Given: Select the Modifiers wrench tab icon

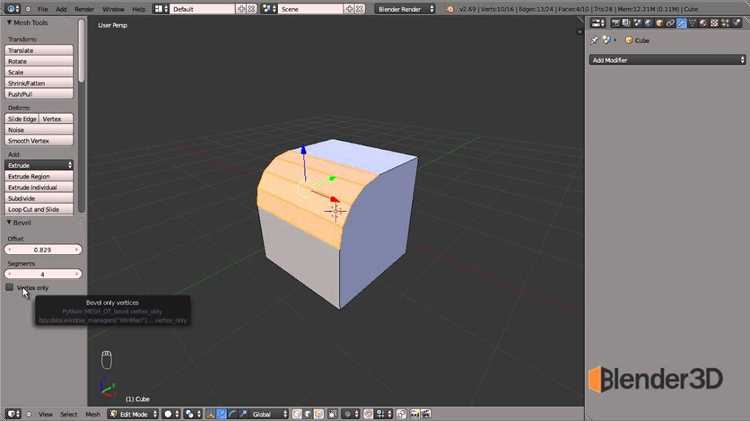Looking at the screenshot, I should [x=682, y=22].
